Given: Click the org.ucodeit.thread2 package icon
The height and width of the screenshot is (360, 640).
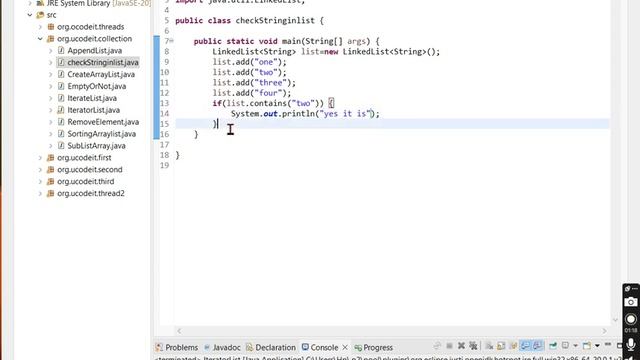Looking at the screenshot, I should (x=51, y=193).
